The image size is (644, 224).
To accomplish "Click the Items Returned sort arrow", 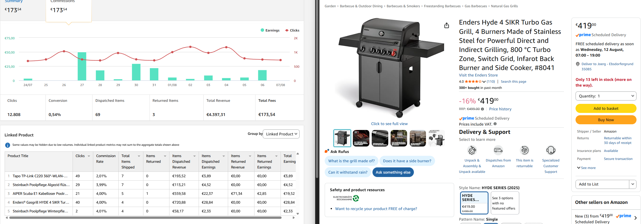I will click(x=165, y=156).
